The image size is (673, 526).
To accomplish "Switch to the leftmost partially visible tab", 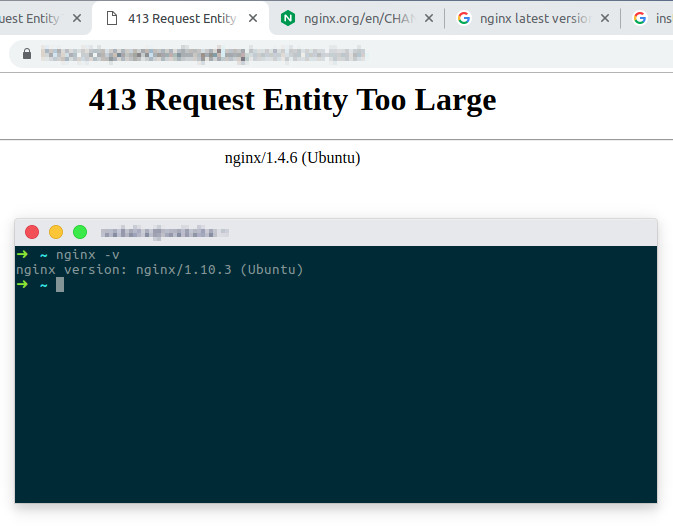I will click(30, 18).
